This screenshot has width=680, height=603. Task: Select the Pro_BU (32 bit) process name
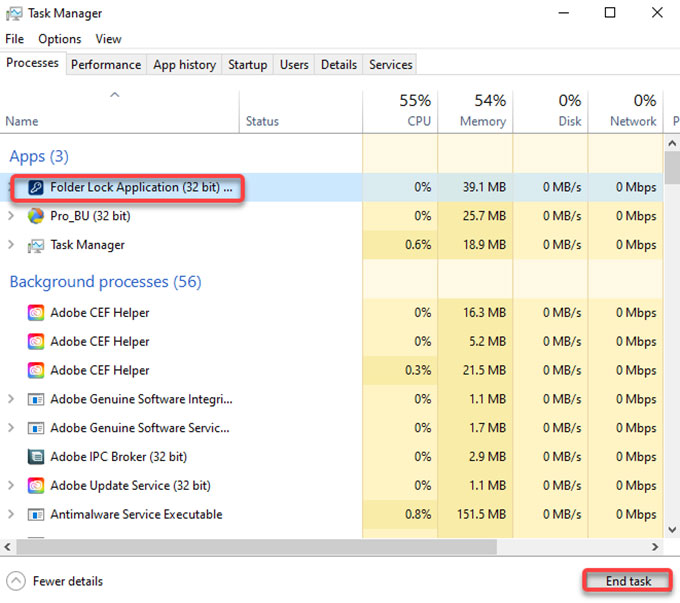[x=90, y=216]
